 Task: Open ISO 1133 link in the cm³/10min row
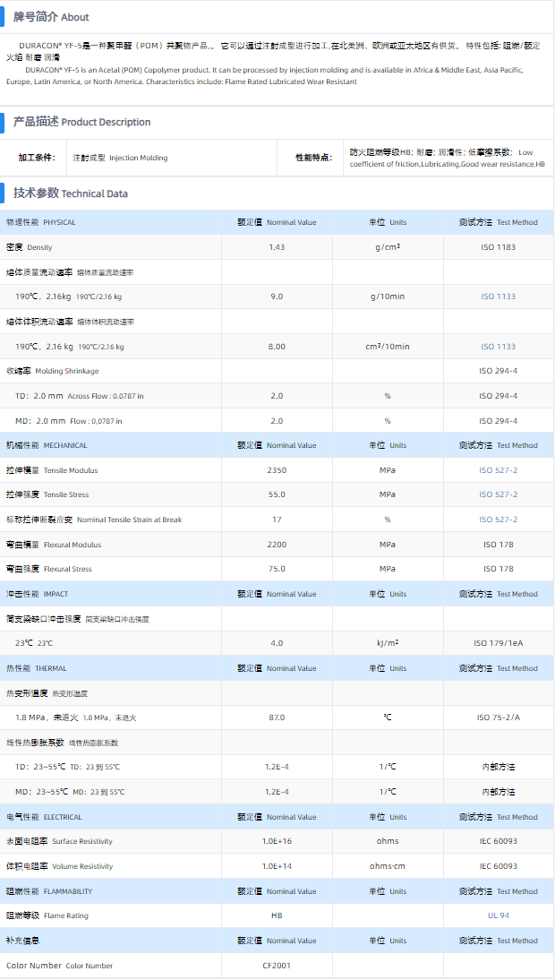(x=498, y=347)
